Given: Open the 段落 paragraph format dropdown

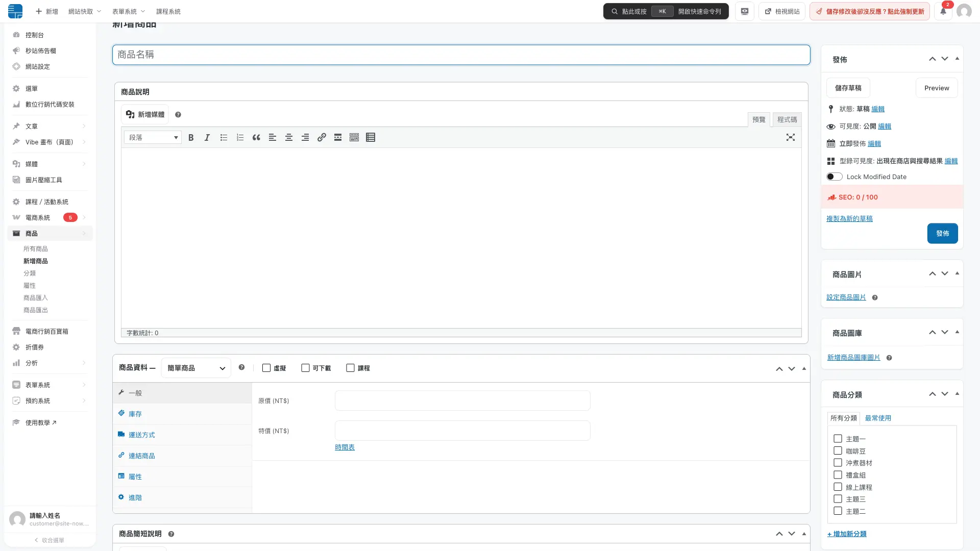Looking at the screenshot, I should click(x=153, y=138).
